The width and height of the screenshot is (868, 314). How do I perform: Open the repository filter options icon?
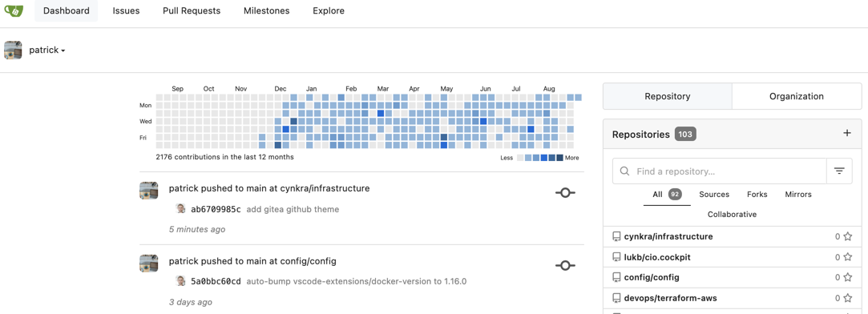pyautogui.click(x=839, y=171)
